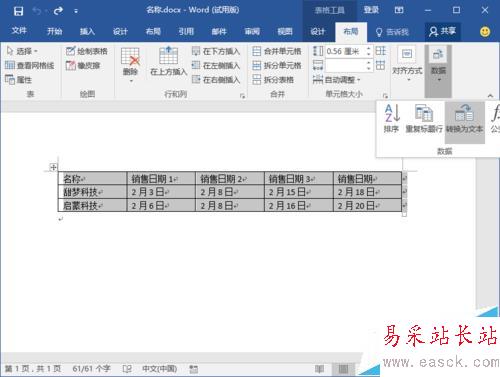The height and width of the screenshot is (377, 500).
Task: Switch to the 审阅 tab
Action: 252,31
